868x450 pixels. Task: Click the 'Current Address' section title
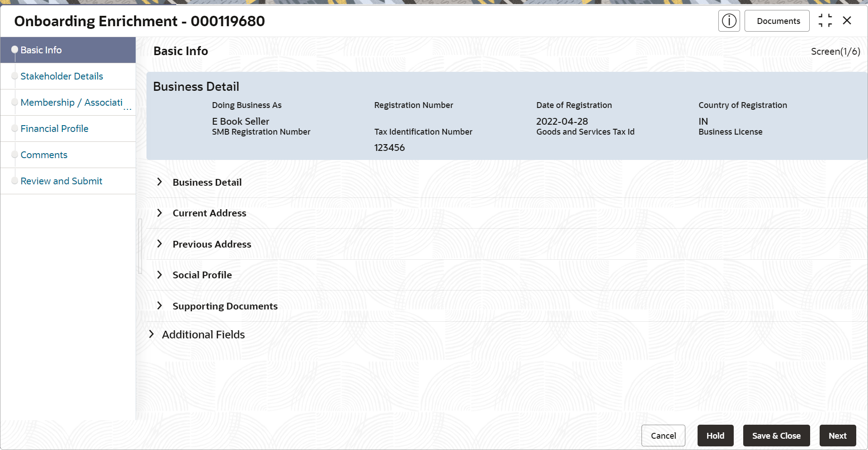click(209, 213)
